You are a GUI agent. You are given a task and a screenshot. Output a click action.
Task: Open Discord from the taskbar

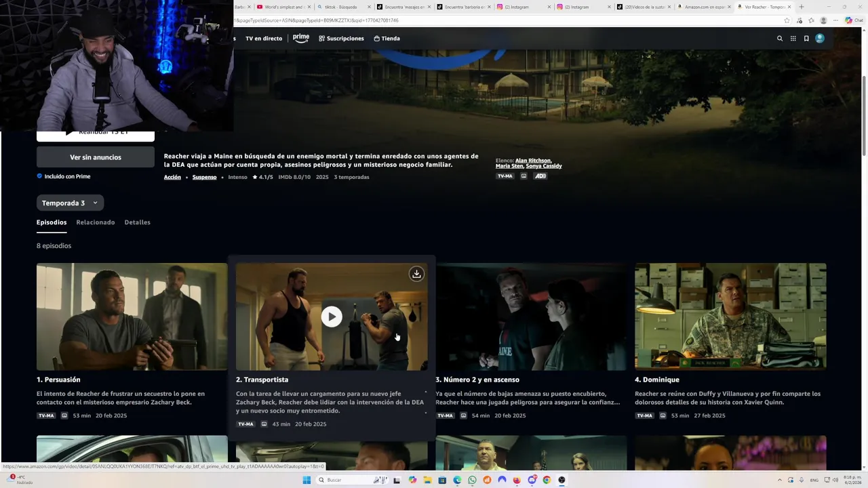coord(532,480)
